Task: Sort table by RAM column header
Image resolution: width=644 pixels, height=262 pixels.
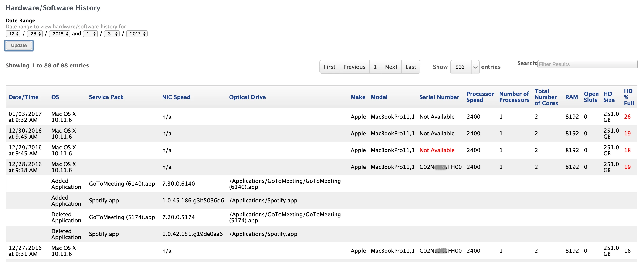Action: coord(571,97)
